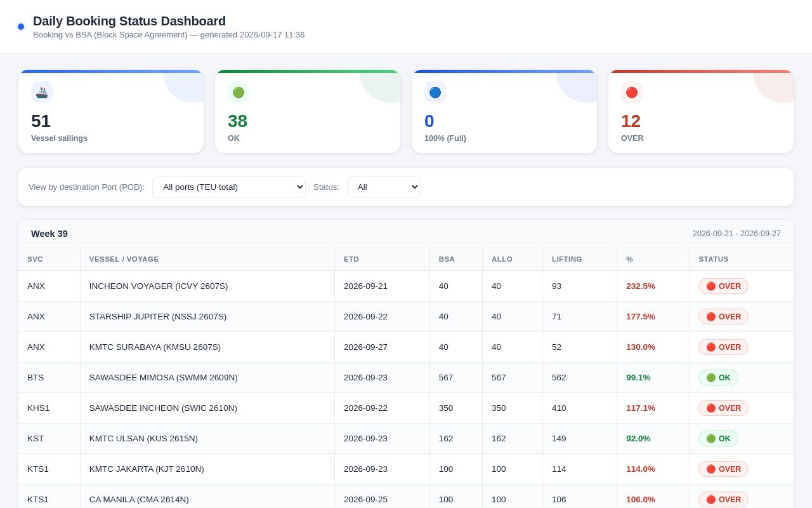Screen dimensions: 812x508
Task: Click the 99.1% percentage value
Action: pos(638,378)
